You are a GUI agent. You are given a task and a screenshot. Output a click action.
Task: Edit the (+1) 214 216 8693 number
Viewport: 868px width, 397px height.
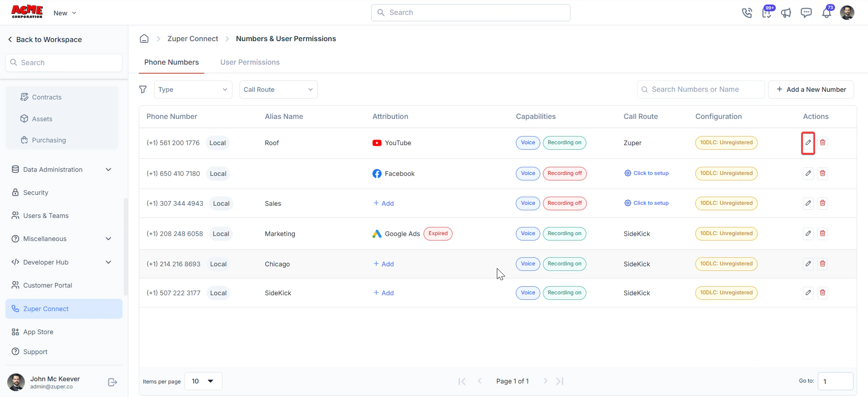(x=808, y=264)
